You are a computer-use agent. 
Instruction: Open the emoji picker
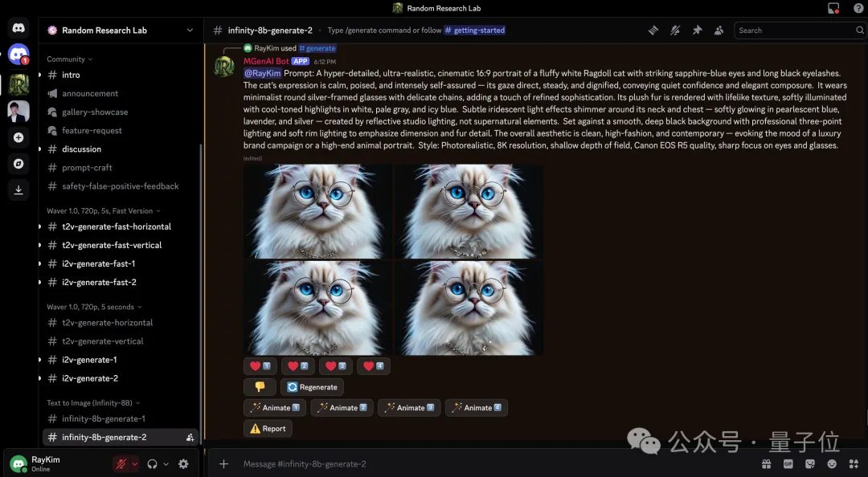pyautogui.click(x=832, y=464)
